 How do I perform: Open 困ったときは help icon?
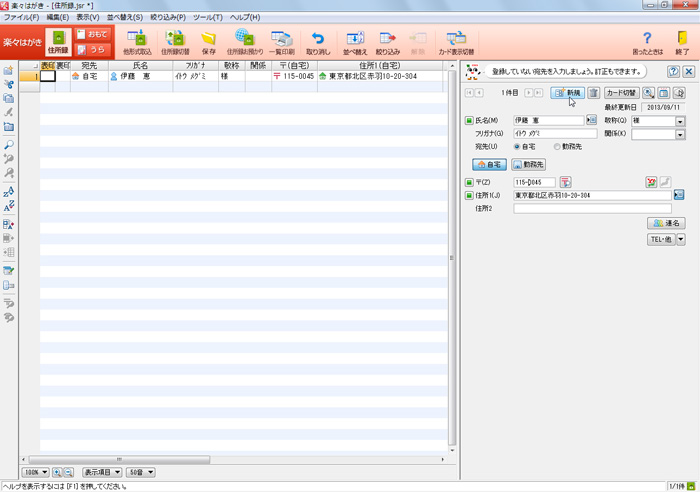point(647,42)
